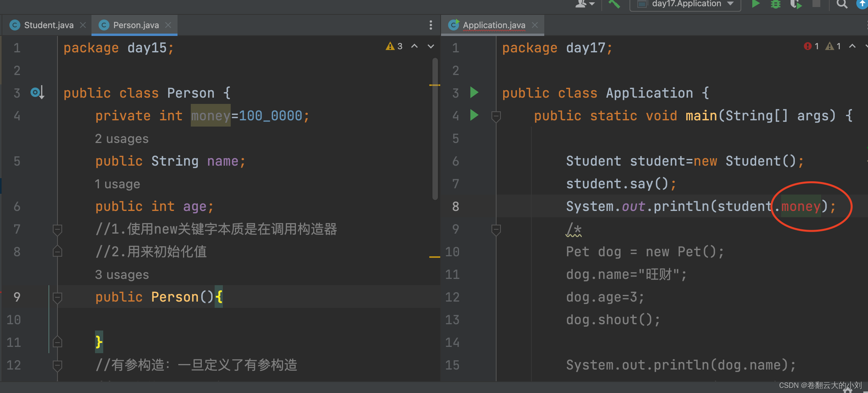Click the gray Stop button

click(816, 4)
